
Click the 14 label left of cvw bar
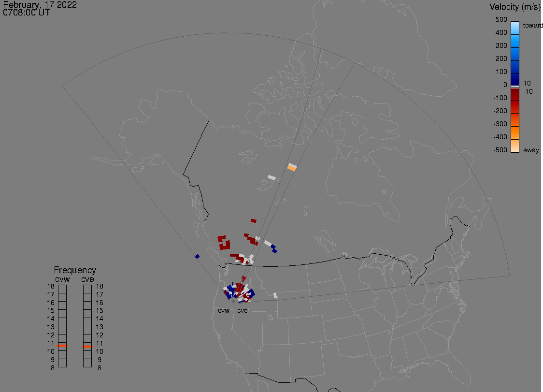click(x=51, y=319)
